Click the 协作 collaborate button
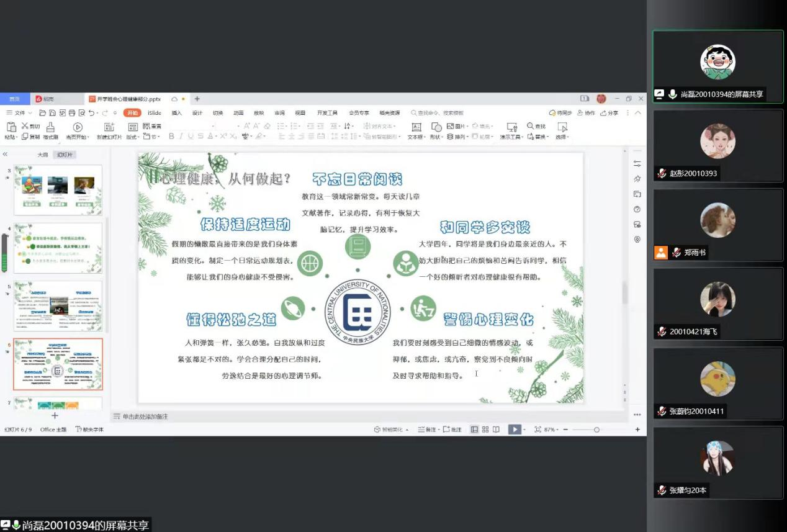 (587, 113)
